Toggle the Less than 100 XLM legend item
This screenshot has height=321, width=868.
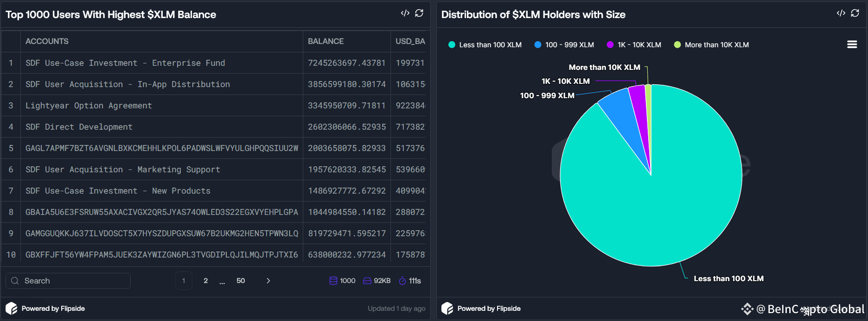tap(485, 45)
